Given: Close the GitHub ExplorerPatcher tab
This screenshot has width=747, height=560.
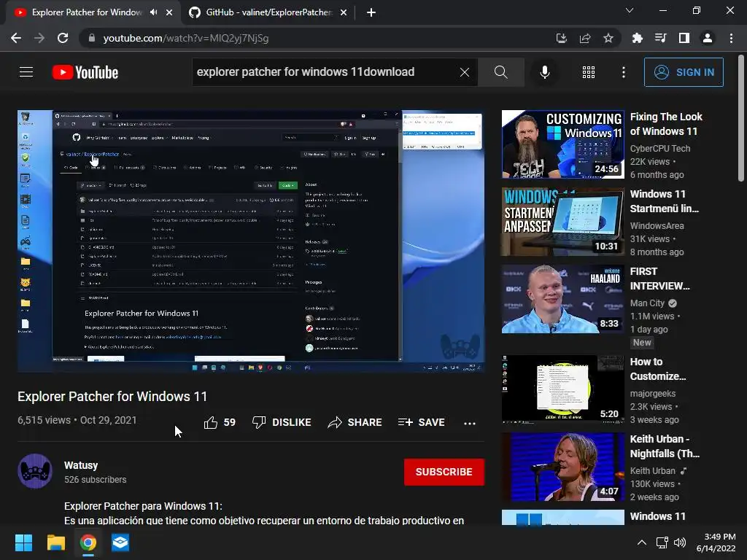Looking at the screenshot, I should 344,12.
